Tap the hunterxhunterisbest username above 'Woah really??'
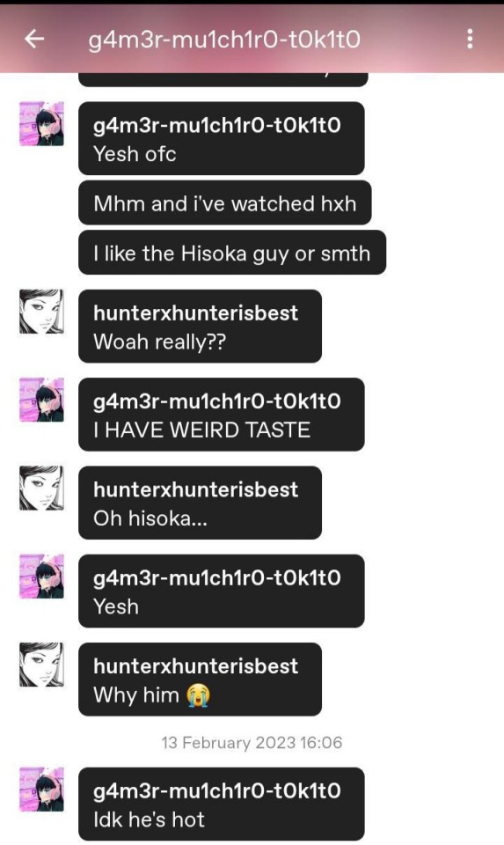 point(195,312)
